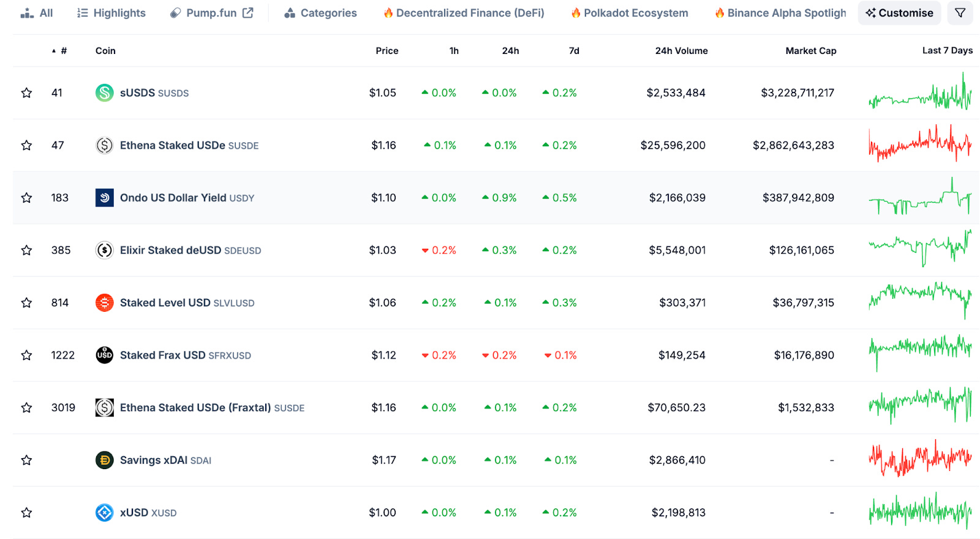Click Staked Frax USD price $1.12
980x539 pixels.
click(x=383, y=355)
